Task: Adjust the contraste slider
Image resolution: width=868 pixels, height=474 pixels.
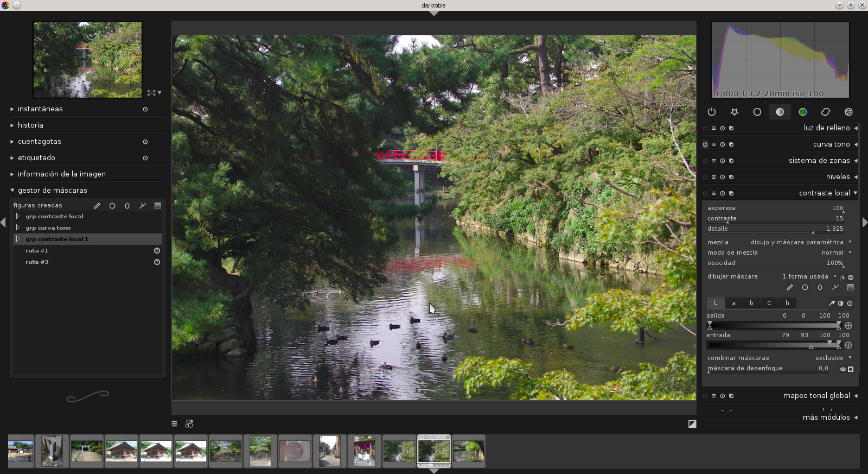Action: (775, 219)
